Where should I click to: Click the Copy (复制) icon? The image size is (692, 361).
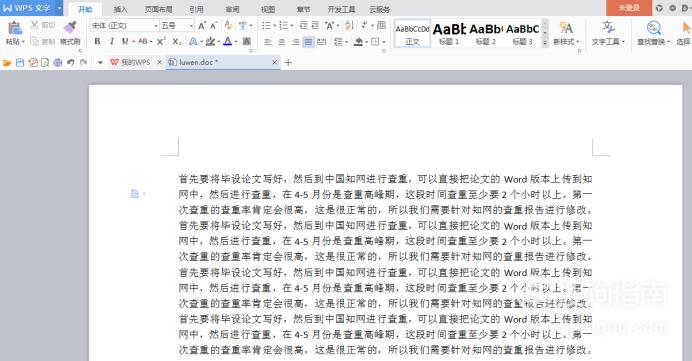tap(34, 41)
